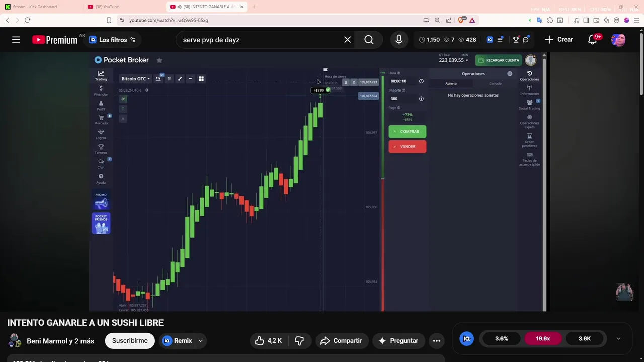Clear the YouTube search text
Screen dimensions: 644x362
[347, 40]
